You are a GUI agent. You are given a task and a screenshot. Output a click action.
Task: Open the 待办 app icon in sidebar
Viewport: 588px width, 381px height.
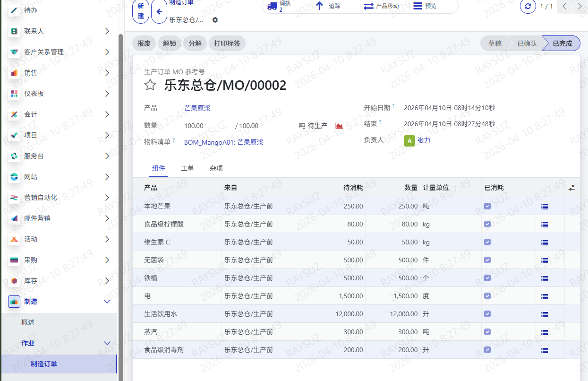(x=14, y=10)
